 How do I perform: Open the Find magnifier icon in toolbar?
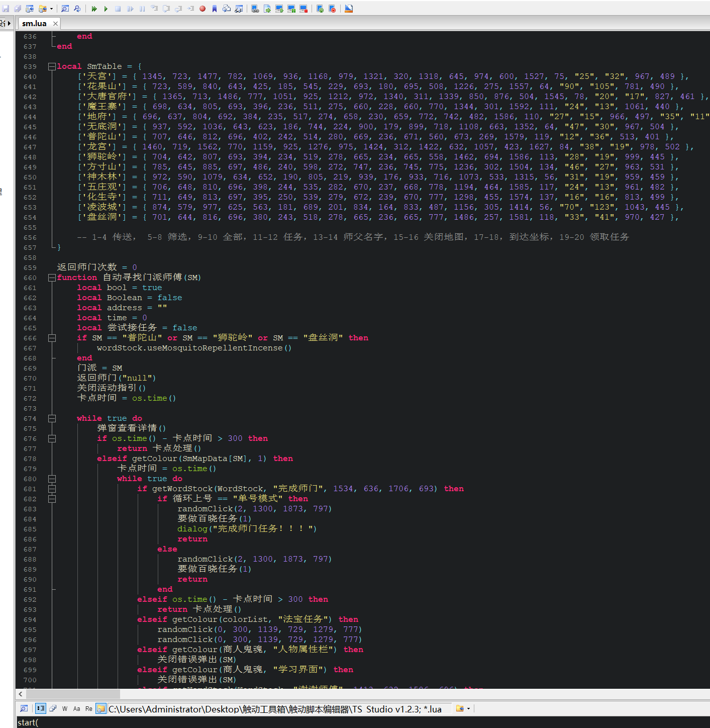65,9
